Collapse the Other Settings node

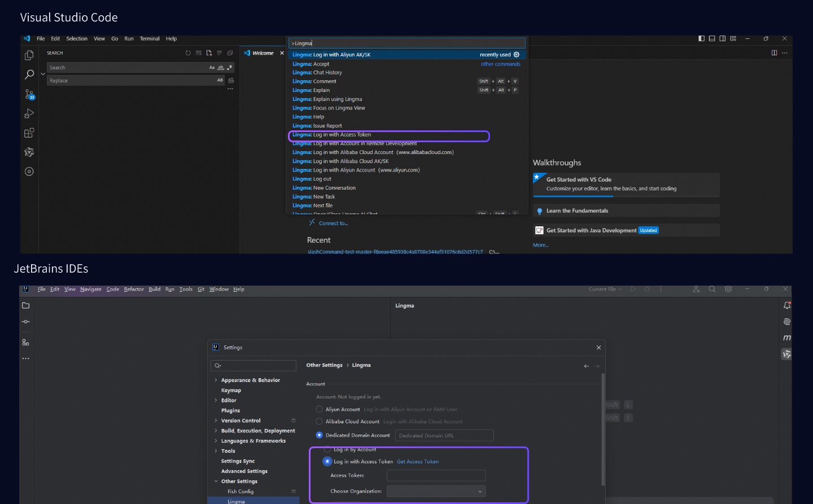(216, 481)
